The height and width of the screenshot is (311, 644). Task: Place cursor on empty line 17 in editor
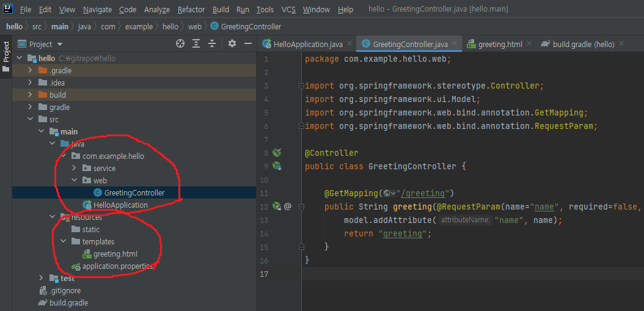coord(472,274)
